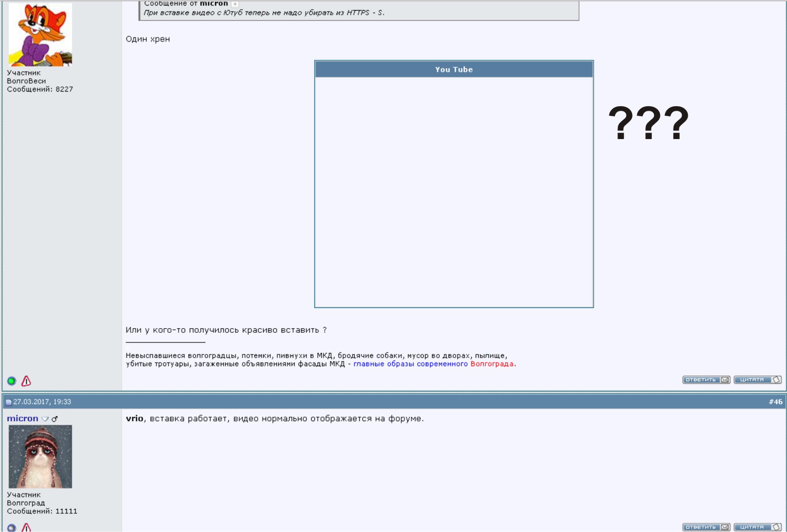Open the micron user menu dropdown arrow
This screenshot has height=532, width=787.
(45, 419)
